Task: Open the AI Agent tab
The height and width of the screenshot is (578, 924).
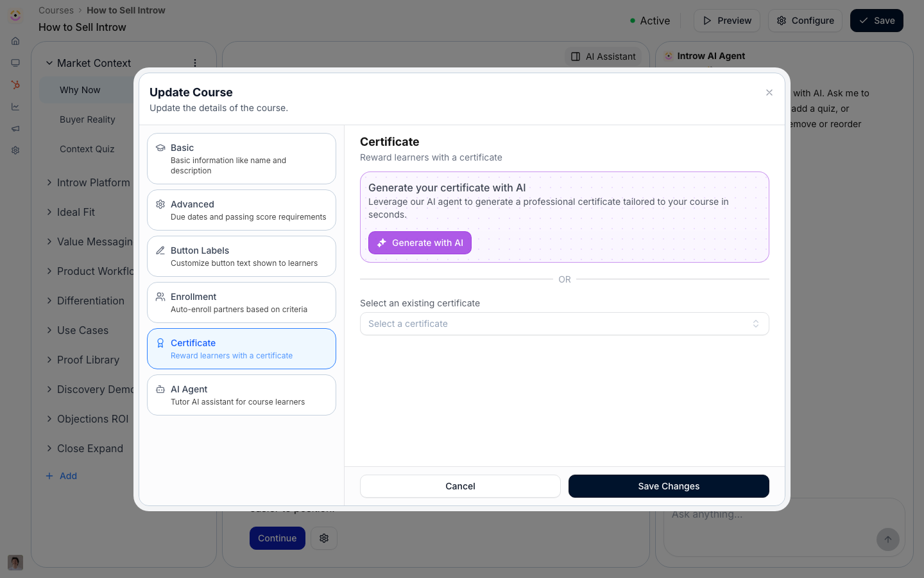Action: click(241, 395)
